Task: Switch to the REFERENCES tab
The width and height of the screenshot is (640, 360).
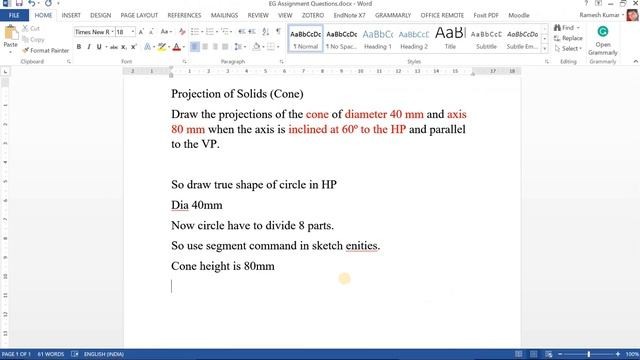Action: click(184, 15)
